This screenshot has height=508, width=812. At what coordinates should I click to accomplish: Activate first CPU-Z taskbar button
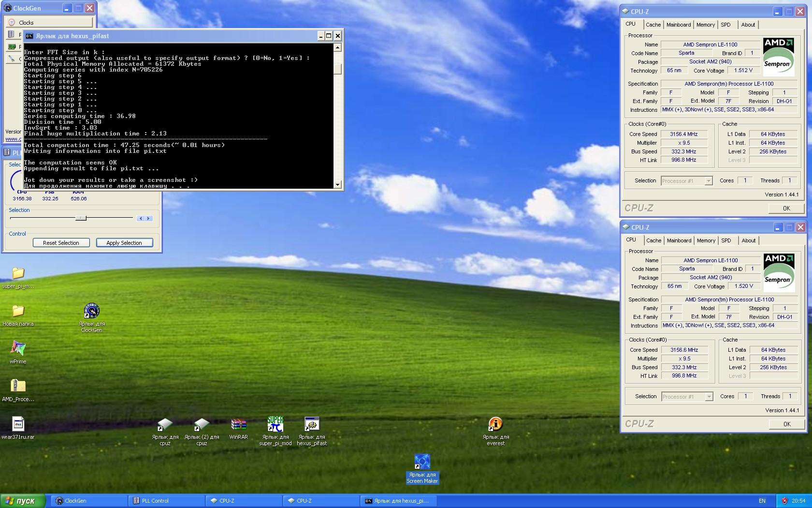point(244,501)
